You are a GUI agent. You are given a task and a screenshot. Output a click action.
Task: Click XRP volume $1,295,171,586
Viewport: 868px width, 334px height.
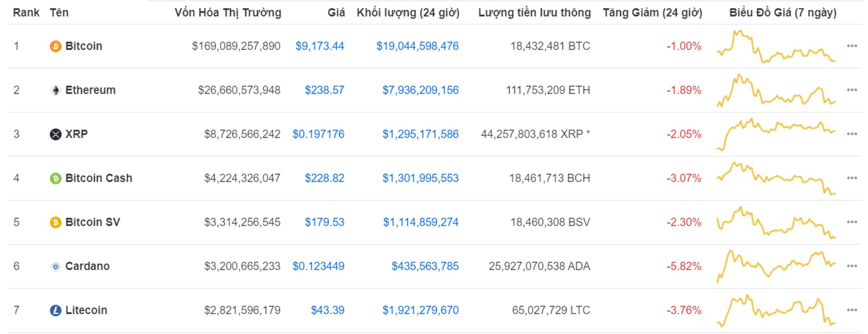tap(420, 135)
